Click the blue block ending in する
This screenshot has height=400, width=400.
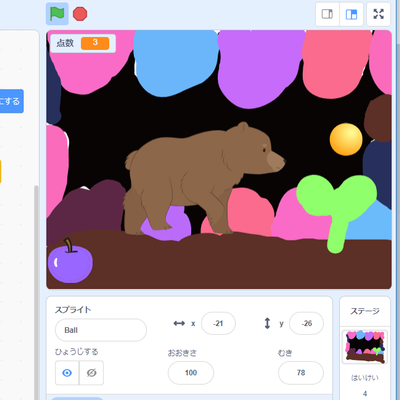12,101
